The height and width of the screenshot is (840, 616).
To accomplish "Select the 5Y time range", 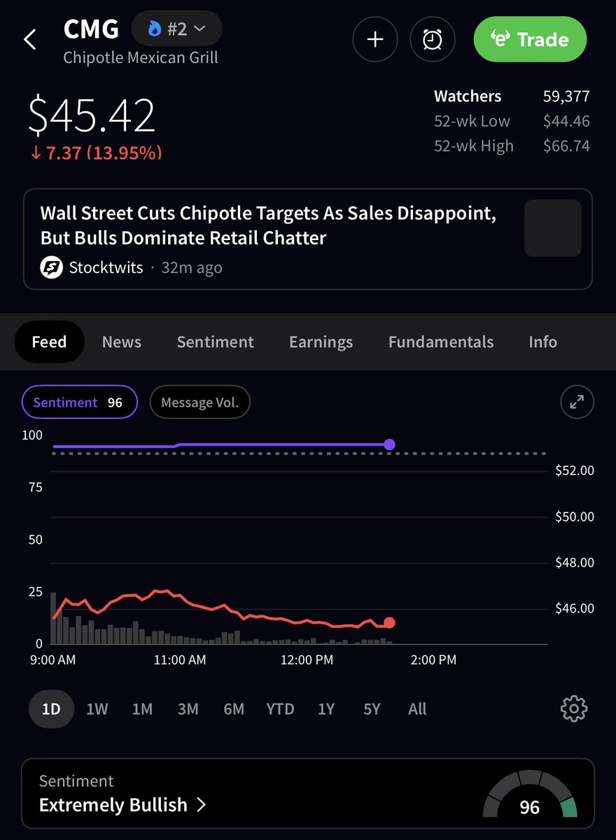I will coord(372,709).
